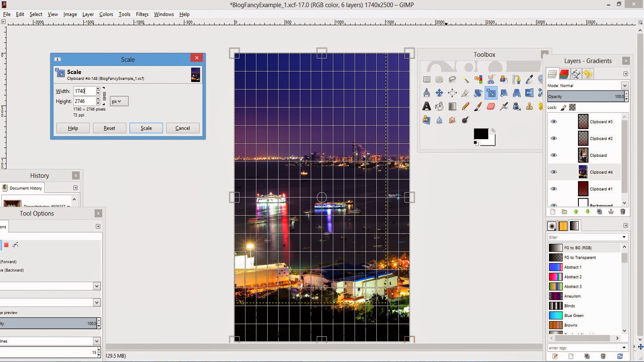
Task: Click the Width input field
Action: tap(85, 91)
